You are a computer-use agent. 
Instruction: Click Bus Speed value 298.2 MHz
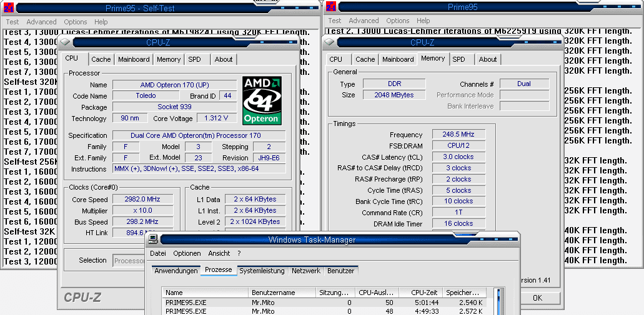[x=142, y=222]
